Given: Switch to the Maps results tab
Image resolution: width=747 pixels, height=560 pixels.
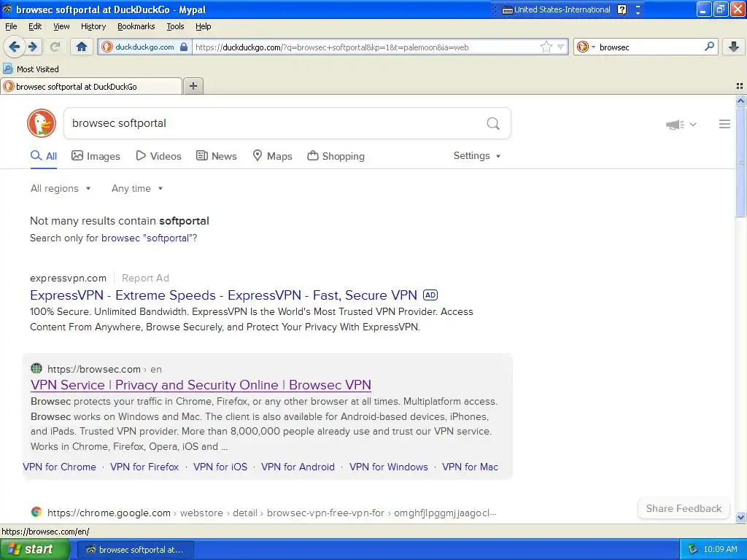Looking at the screenshot, I should pos(272,156).
